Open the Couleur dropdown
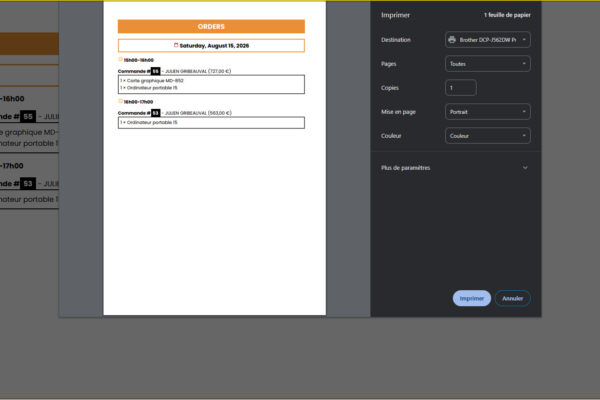 [x=488, y=136]
